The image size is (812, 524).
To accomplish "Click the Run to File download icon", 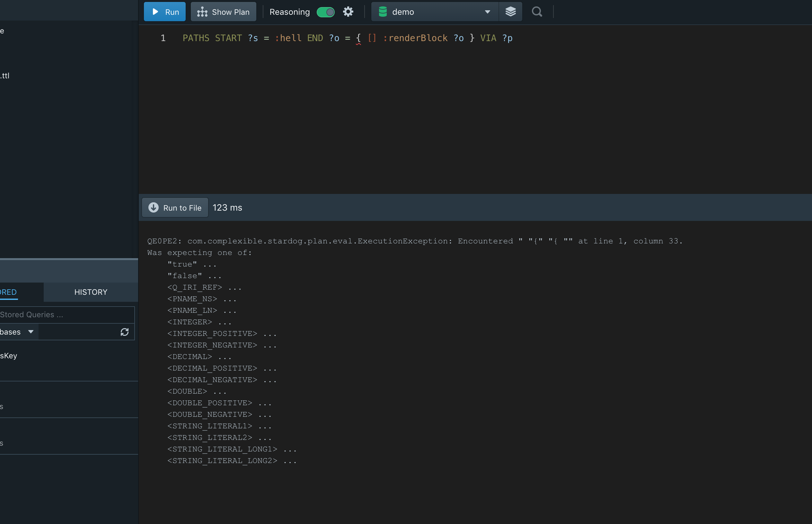I will [x=154, y=207].
